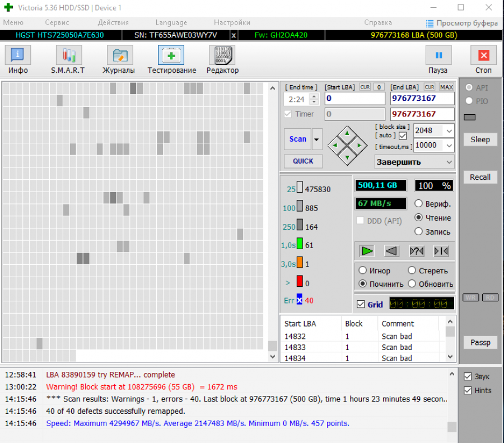The image size is (504, 443).
Task: Click the Sleep button
Action: tap(480, 139)
